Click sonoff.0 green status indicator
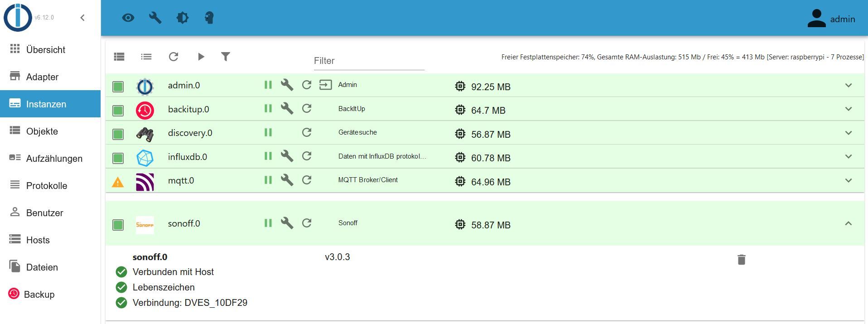This screenshot has width=868, height=324. [118, 225]
